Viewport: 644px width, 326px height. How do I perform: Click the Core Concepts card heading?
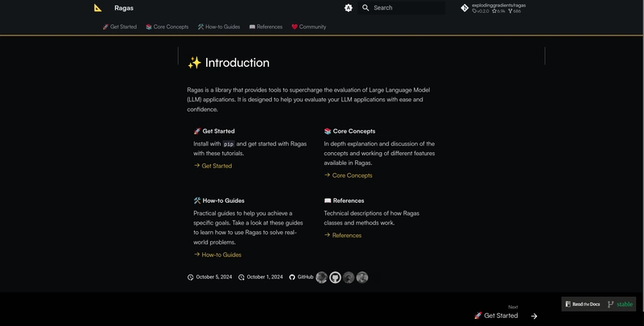pos(349,131)
